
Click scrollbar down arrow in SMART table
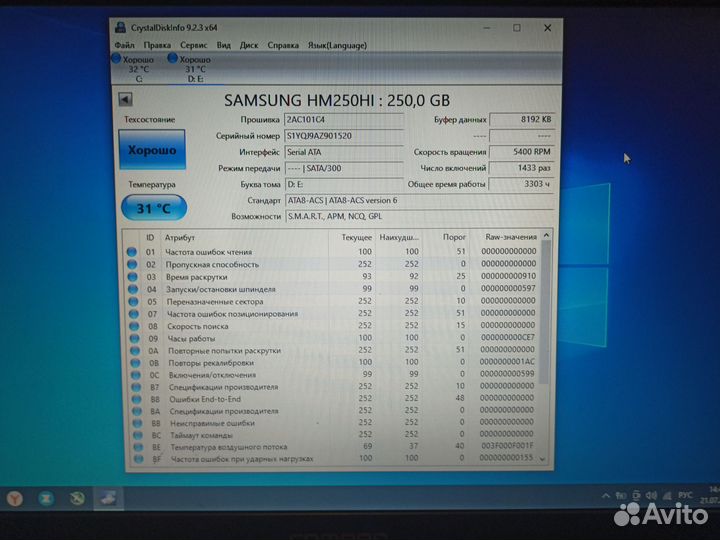pos(543,459)
